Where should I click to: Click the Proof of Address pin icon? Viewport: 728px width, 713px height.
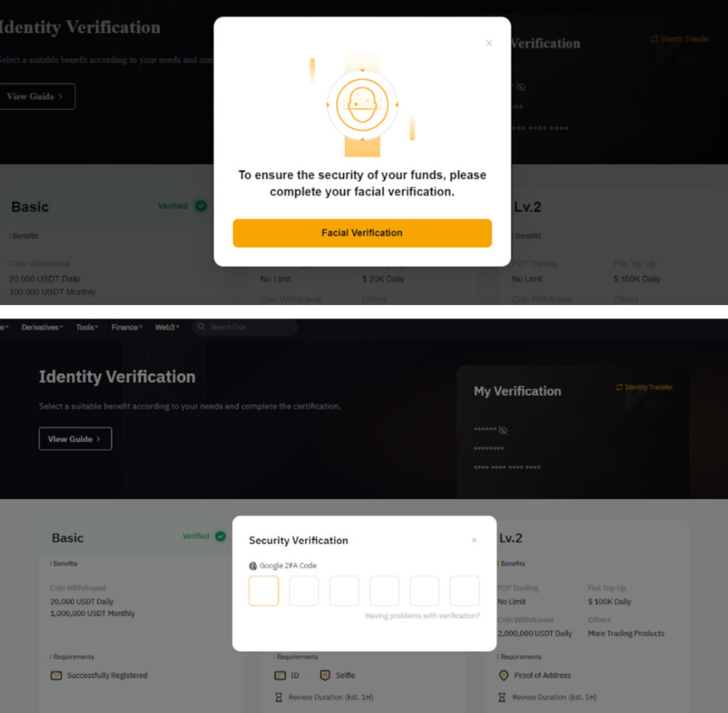[x=504, y=675]
